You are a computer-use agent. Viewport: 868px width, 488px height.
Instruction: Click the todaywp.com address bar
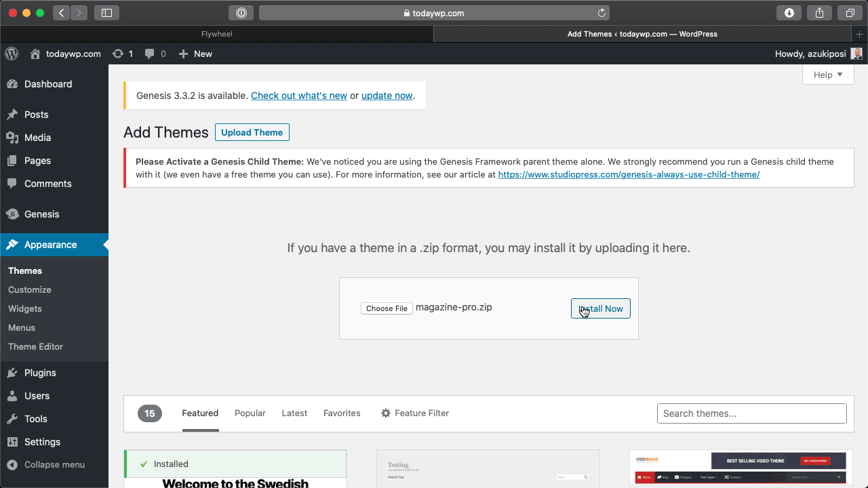click(x=434, y=13)
